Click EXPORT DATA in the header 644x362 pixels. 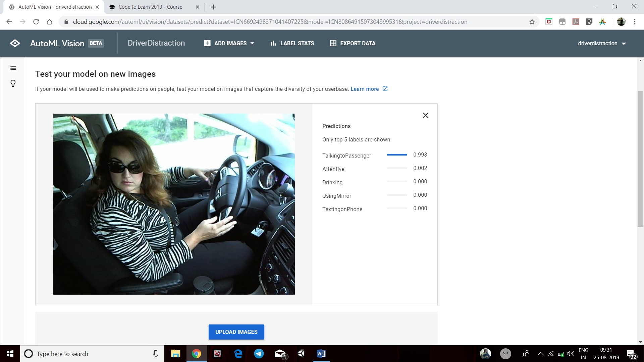353,43
